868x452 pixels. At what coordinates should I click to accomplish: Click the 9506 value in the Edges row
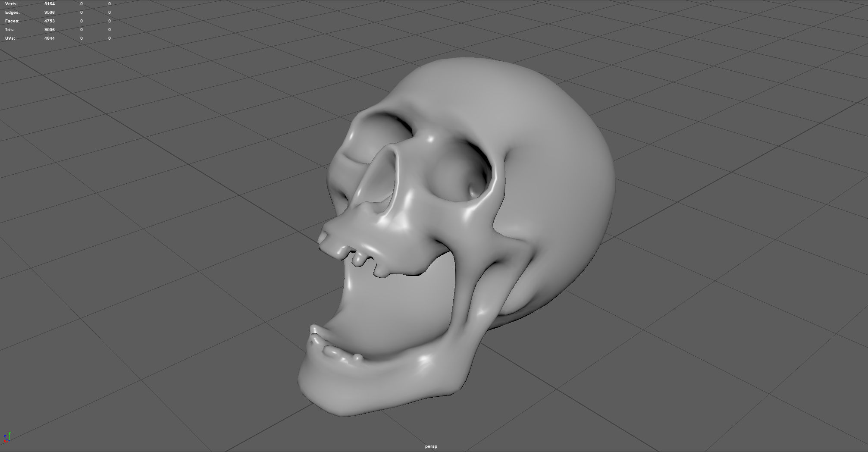click(x=50, y=12)
